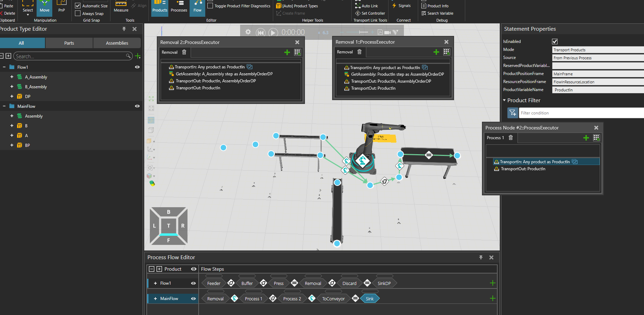Viewport: 644px width, 315px height.
Task: Uncheck the IsEnabled checkbox
Action: pyautogui.click(x=555, y=42)
